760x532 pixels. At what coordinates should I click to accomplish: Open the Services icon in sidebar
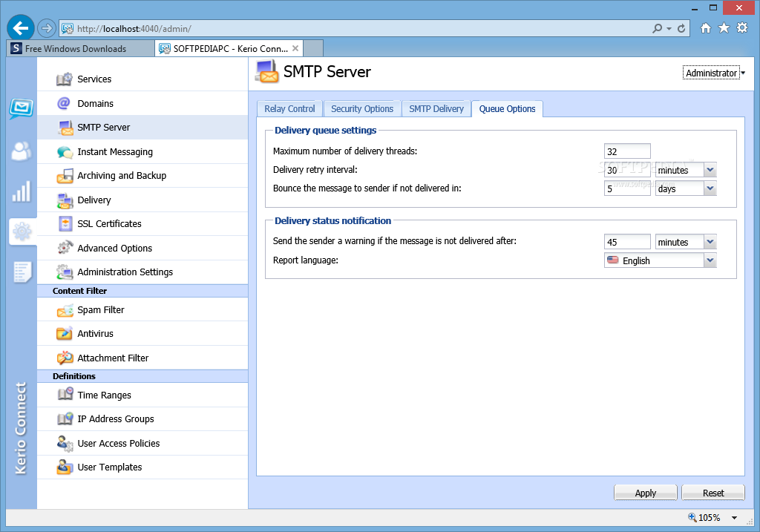pyautogui.click(x=65, y=79)
